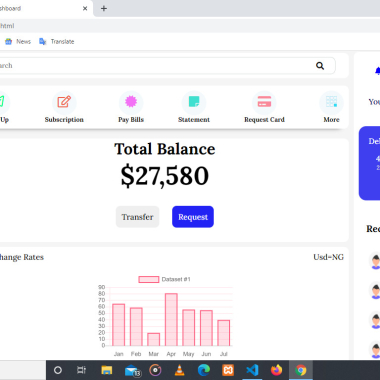Click the Total Balance heading
This screenshot has width=380, height=380.
(x=165, y=149)
